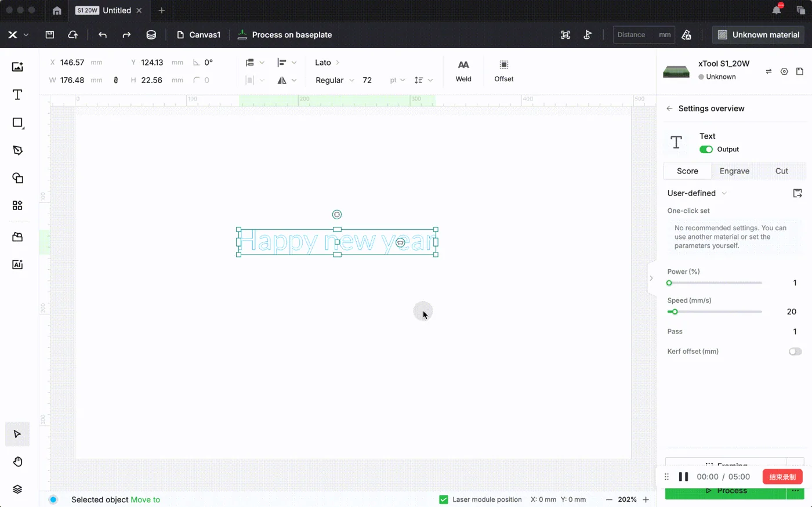The image size is (812, 507).
Task: Click the X position value field
Action: (x=72, y=63)
